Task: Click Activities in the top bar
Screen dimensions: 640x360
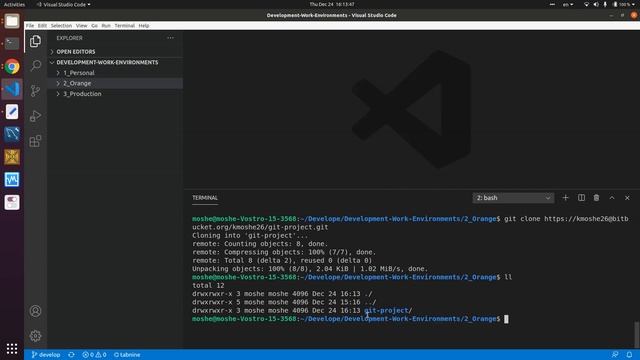Action: pyautogui.click(x=14, y=4)
